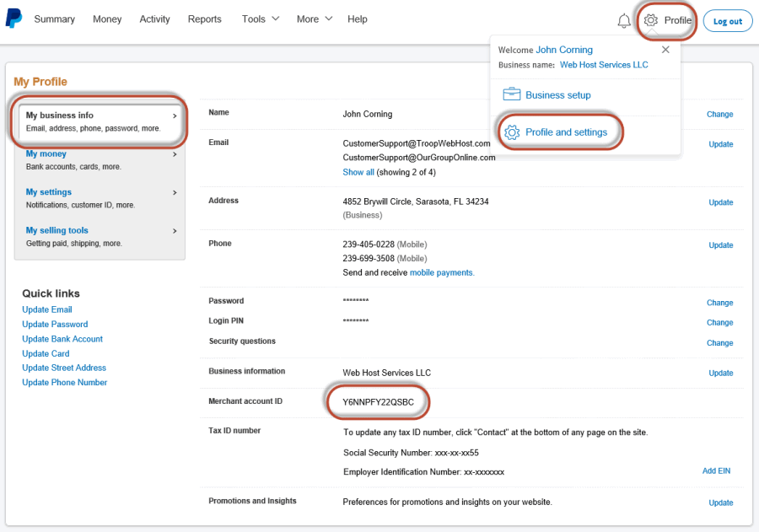Viewport: 759px width, 532px height.
Task: Click the PayPal logo icon
Action: 13,19
